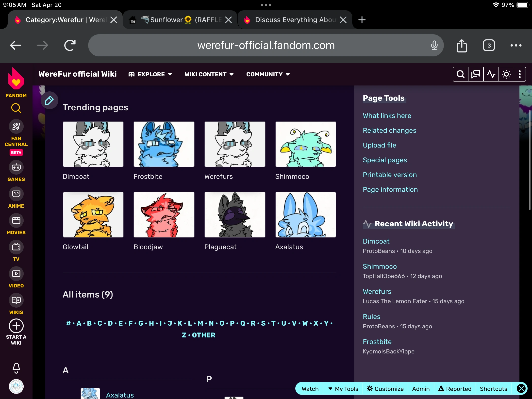Open the Dimcoat trending page thumbnail

tap(93, 144)
